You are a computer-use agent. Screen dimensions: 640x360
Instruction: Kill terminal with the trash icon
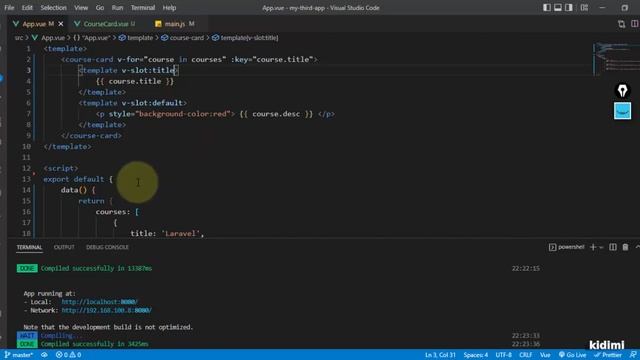click(625, 247)
